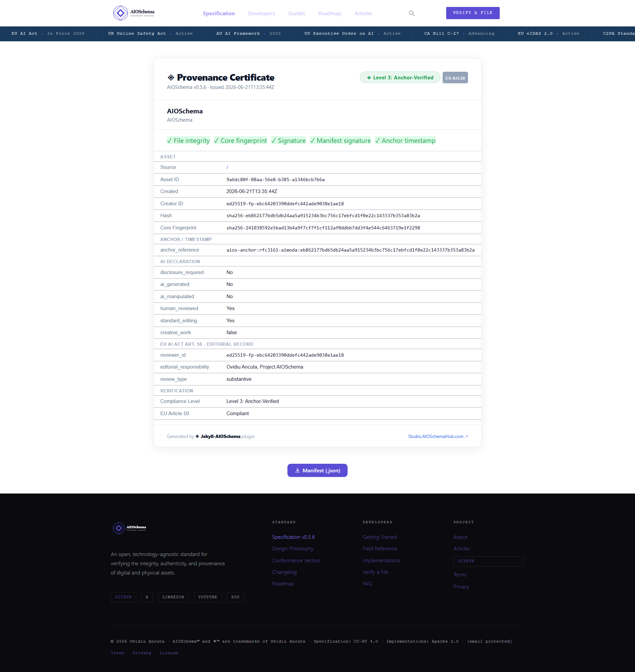Open the Articles nav item in header
635x672 pixels.
click(x=363, y=13)
